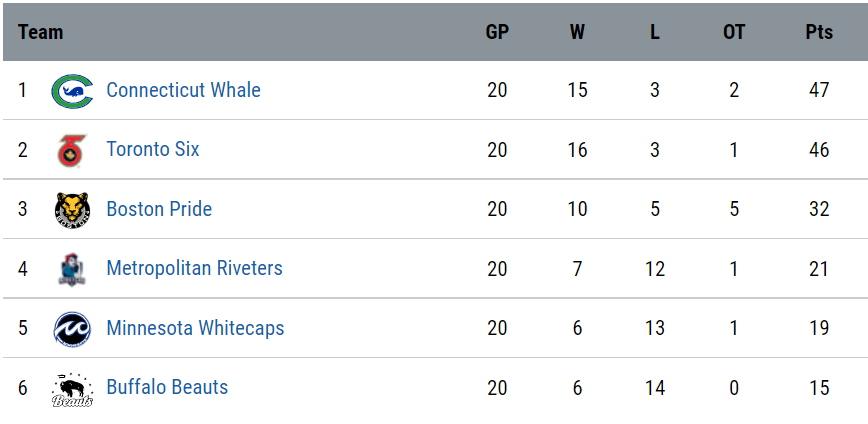
Task: Open the Connecticut Whale team link
Action: [x=183, y=90]
